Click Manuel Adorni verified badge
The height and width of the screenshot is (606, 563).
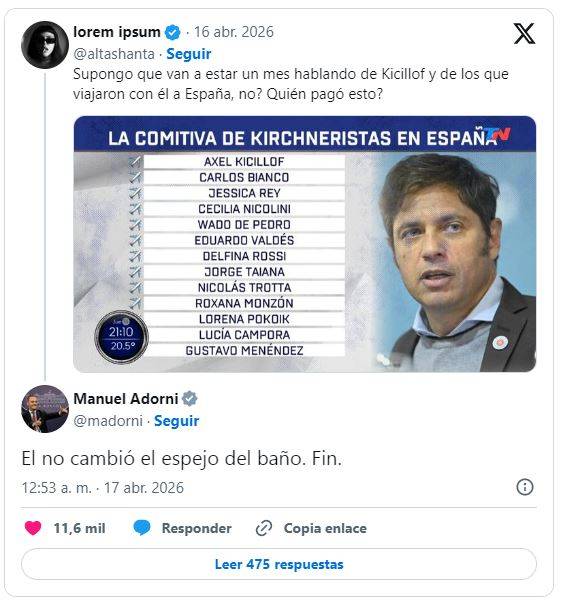coord(189,398)
